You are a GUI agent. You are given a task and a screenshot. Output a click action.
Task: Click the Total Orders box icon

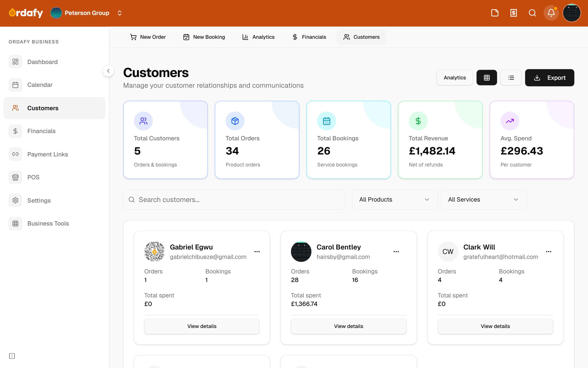coord(235,121)
